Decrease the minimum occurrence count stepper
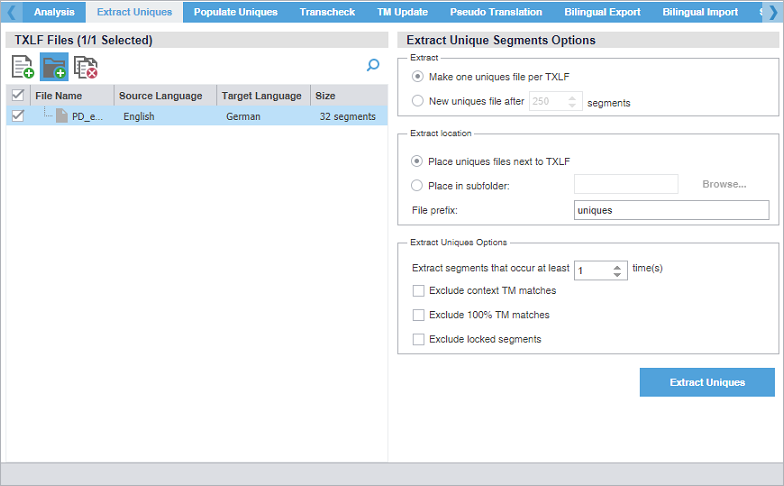Screen dimensions: 784x486 (617, 275)
